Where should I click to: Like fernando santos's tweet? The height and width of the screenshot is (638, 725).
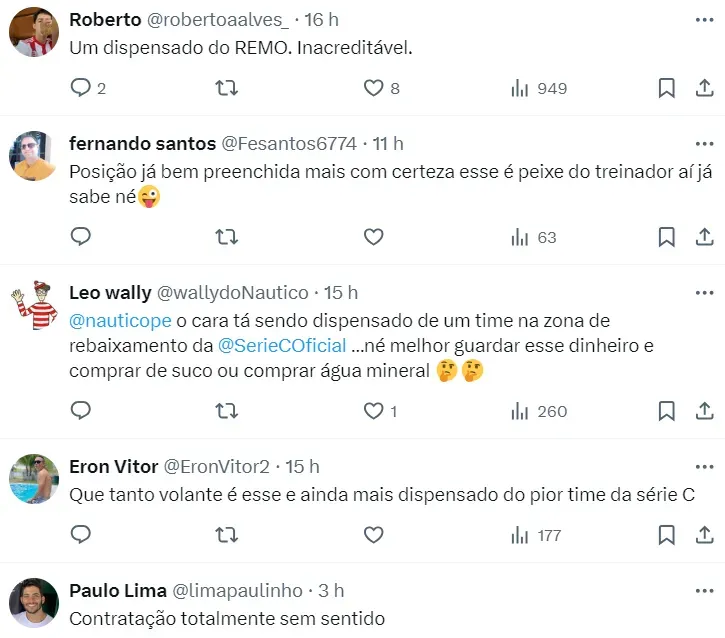click(x=373, y=237)
